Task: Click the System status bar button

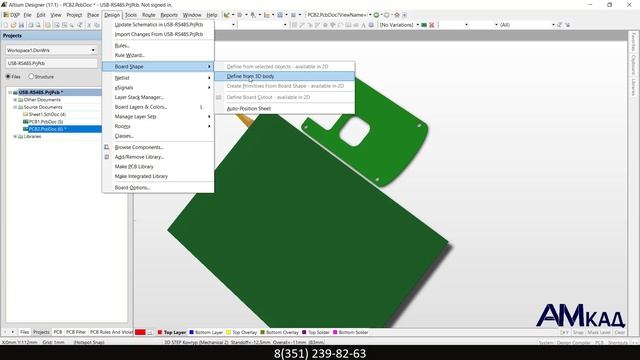Action: click(546, 343)
